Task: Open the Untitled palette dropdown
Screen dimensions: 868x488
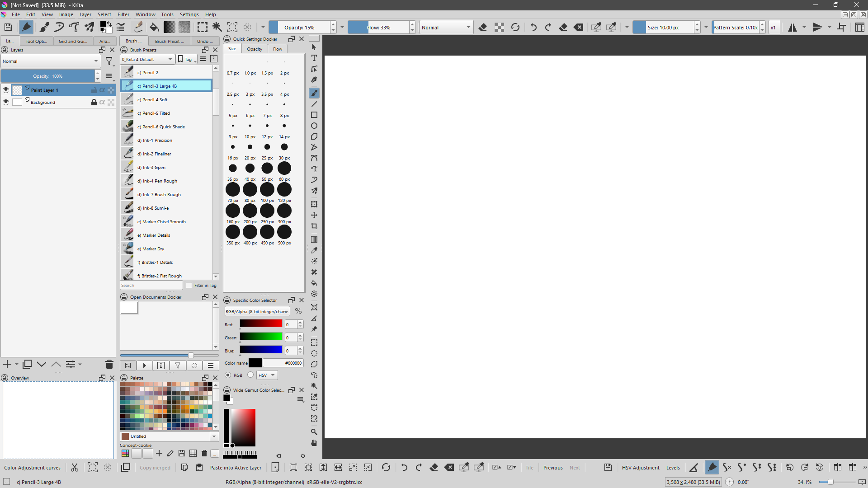Action: (214, 436)
